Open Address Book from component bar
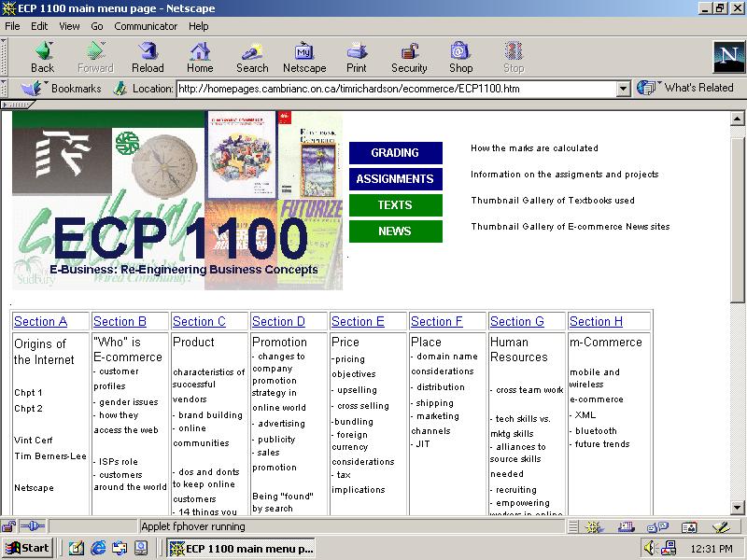This screenshot has height=560, width=747. point(689,526)
